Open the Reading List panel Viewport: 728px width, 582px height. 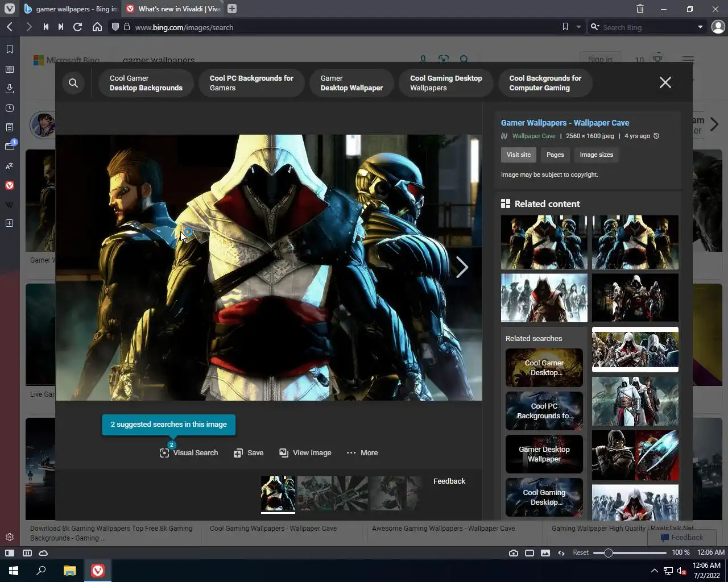pyautogui.click(x=10, y=69)
